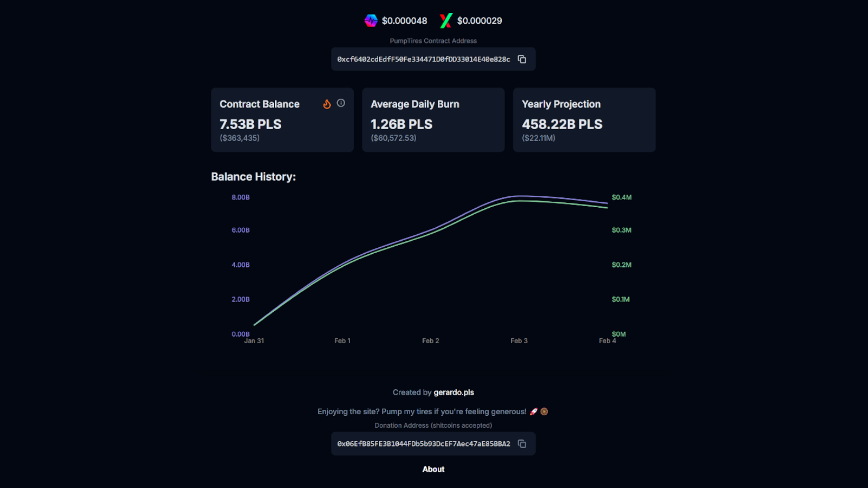
Task: Open the About link
Action: click(x=433, y=469)
